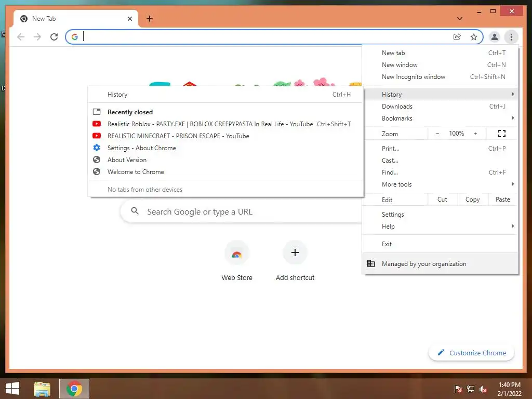The height and width of the screenshot is (399, 532).
Task: Reopen Realistic Roblox PARTY.EXE YouTube tab
Action: click(x=225, y=124)
